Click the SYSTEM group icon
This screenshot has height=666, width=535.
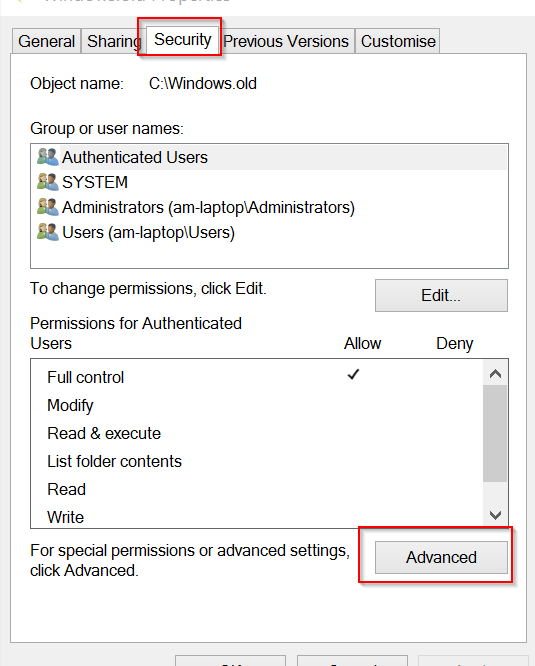click(x=48, y=182)
